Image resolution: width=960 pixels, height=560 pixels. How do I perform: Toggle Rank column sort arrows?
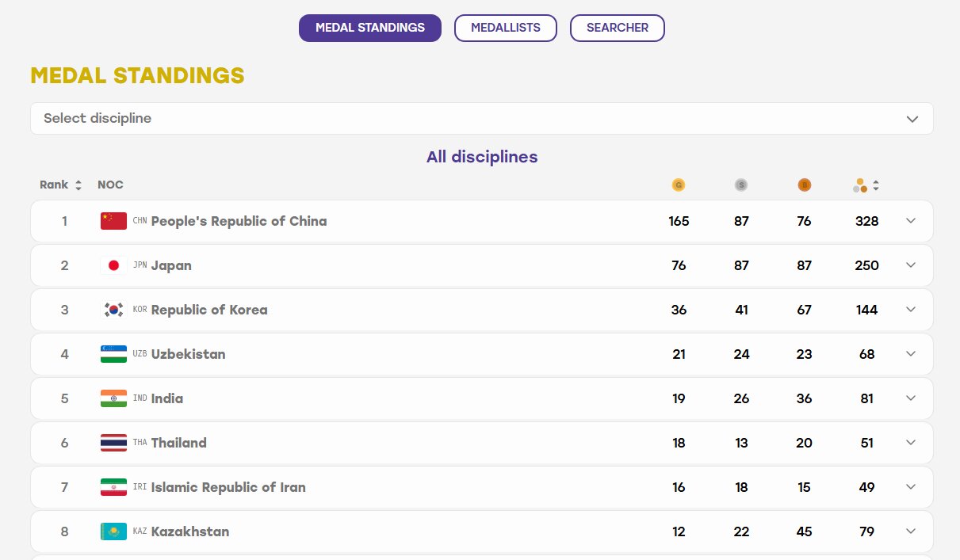[78, 185]
